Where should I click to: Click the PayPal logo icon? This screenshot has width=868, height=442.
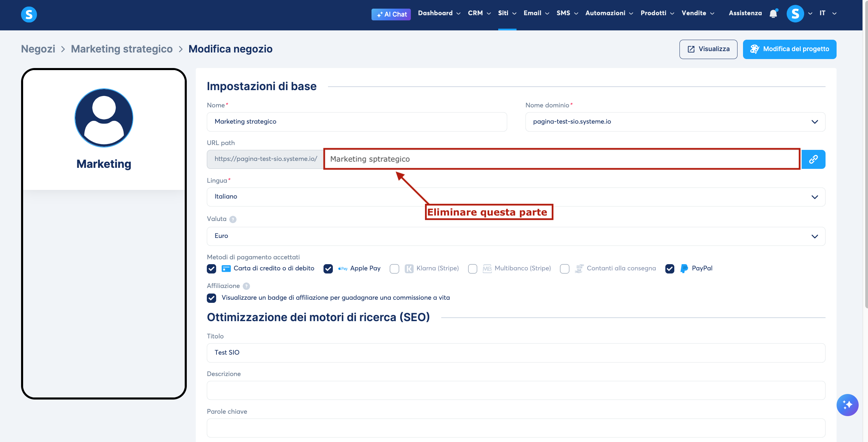684,269
